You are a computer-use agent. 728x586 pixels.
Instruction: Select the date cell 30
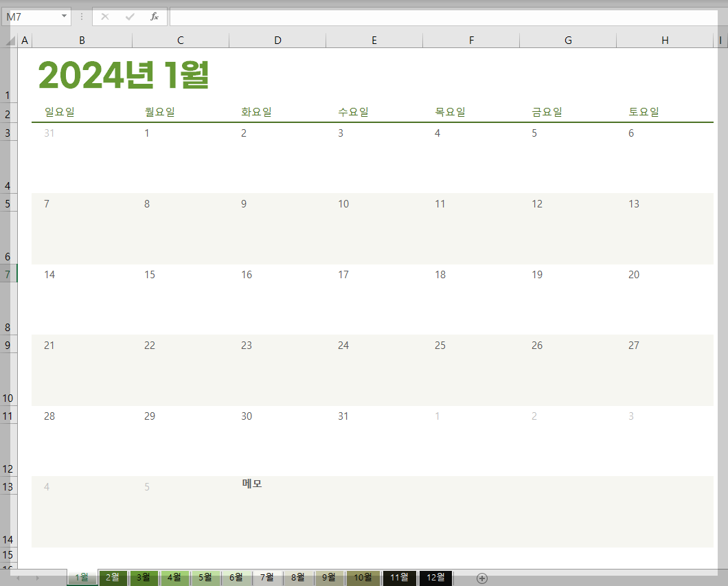247,416
